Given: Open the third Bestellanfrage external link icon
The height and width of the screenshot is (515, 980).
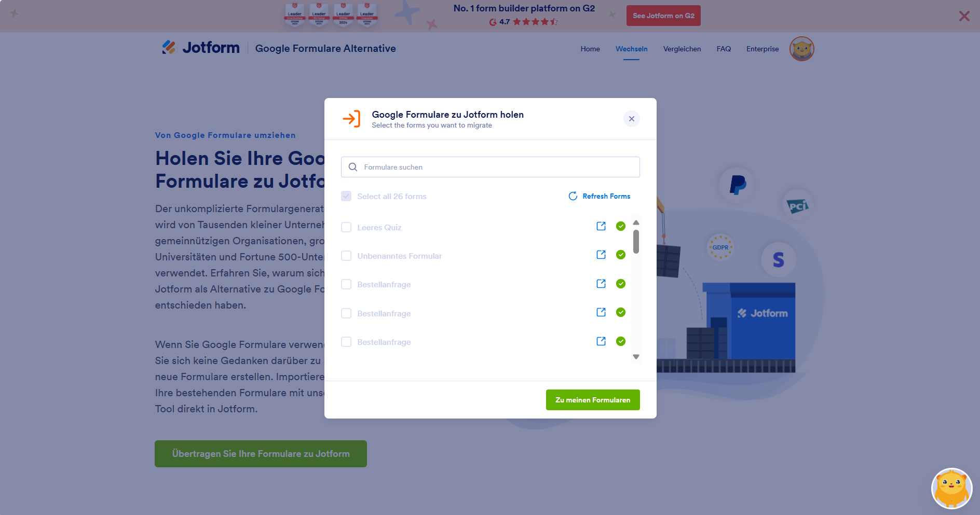Looking at the screenshot, I should (x=601, y=341).
